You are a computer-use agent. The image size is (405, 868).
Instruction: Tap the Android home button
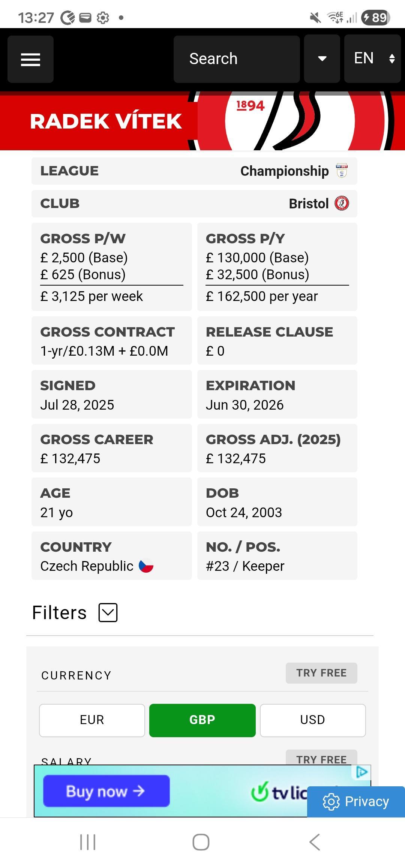pyautogui.click(x=201, y=842)
